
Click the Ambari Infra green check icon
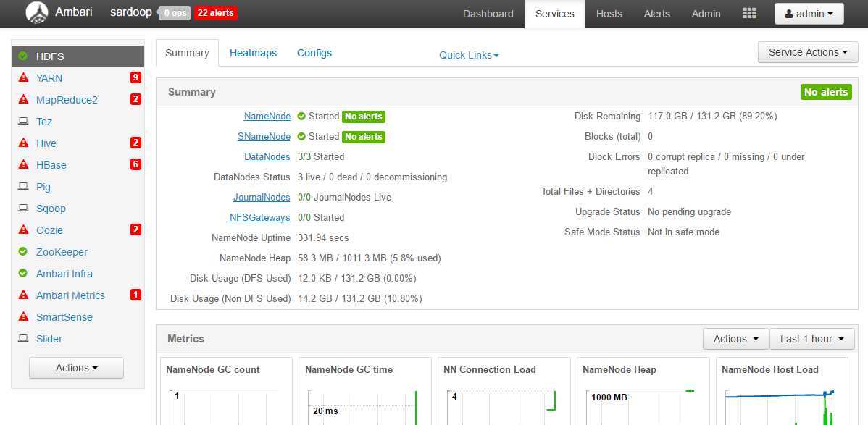click(x=22, y=274)
